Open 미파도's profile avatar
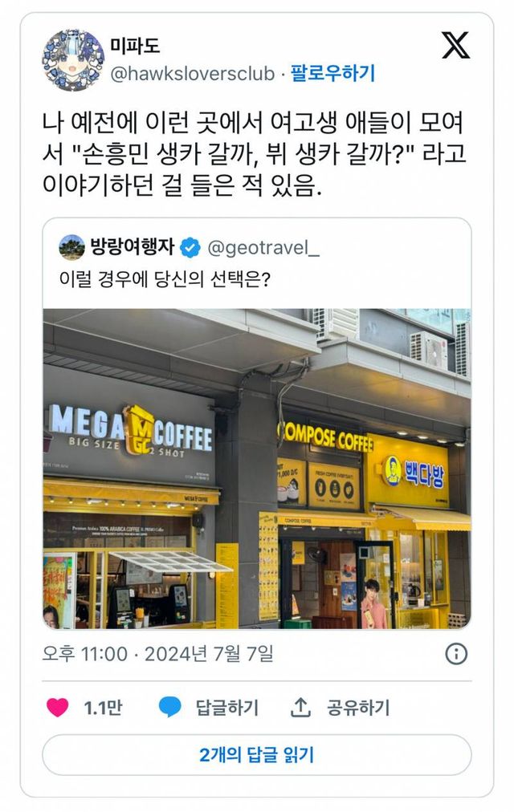 [72, 60]
